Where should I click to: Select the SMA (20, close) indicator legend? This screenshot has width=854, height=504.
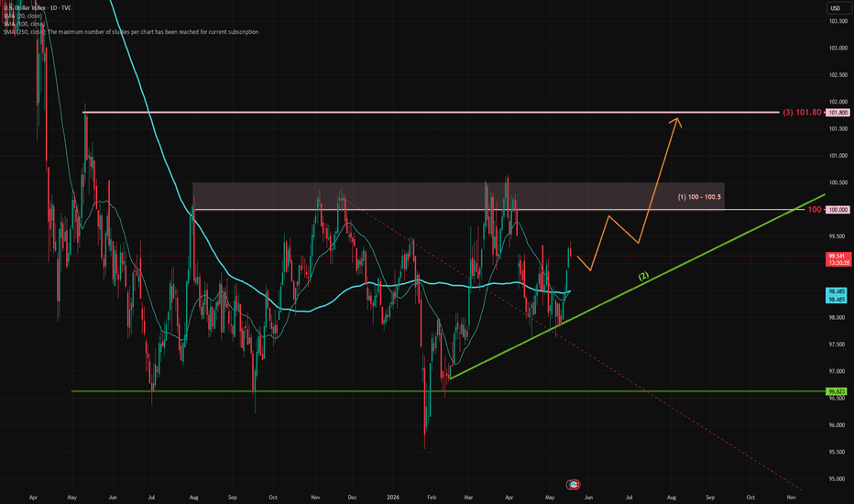click(23, 16)
